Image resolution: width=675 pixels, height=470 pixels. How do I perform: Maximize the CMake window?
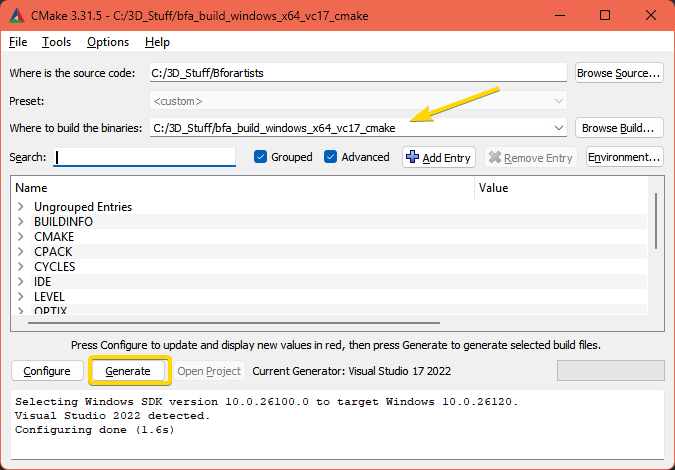pyautogui.click(x=605, y=15)
